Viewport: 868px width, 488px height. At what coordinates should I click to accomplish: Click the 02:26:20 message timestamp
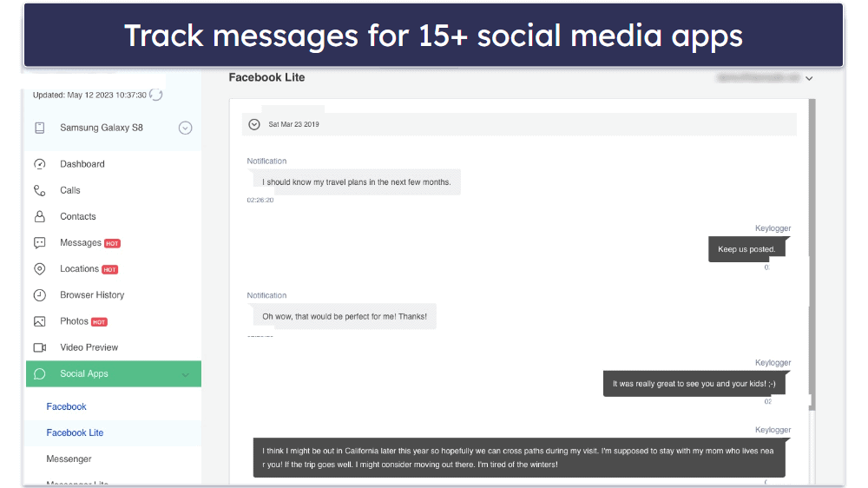[260, 200]
